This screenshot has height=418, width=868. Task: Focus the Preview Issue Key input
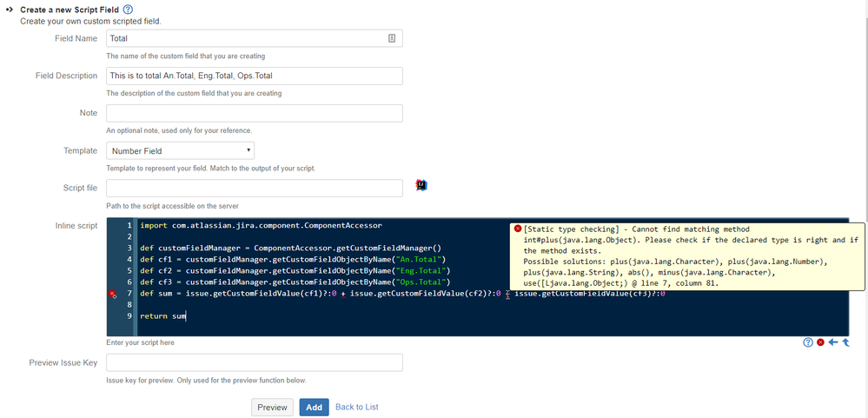(x=254, y=362)
